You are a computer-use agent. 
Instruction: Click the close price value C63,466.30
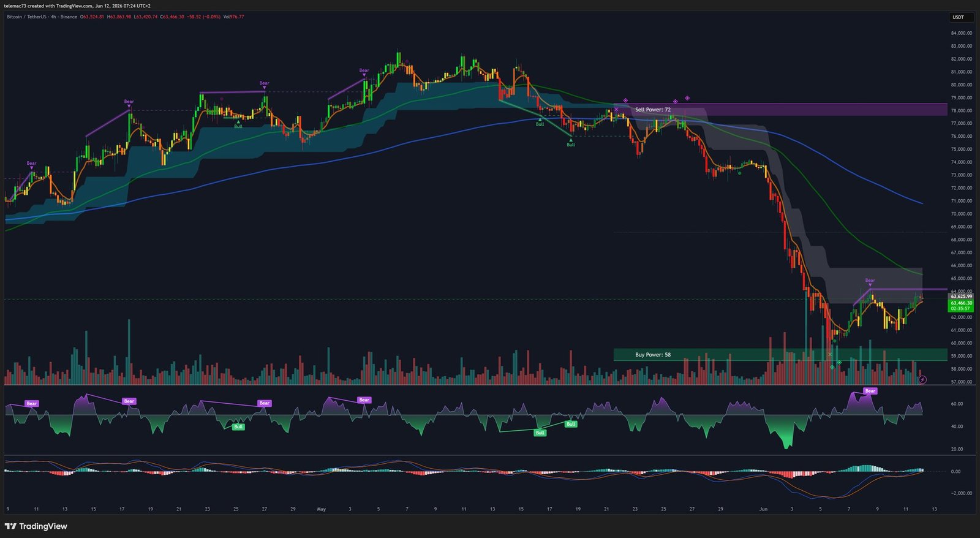pyautogui.click(x=173, y=17)
